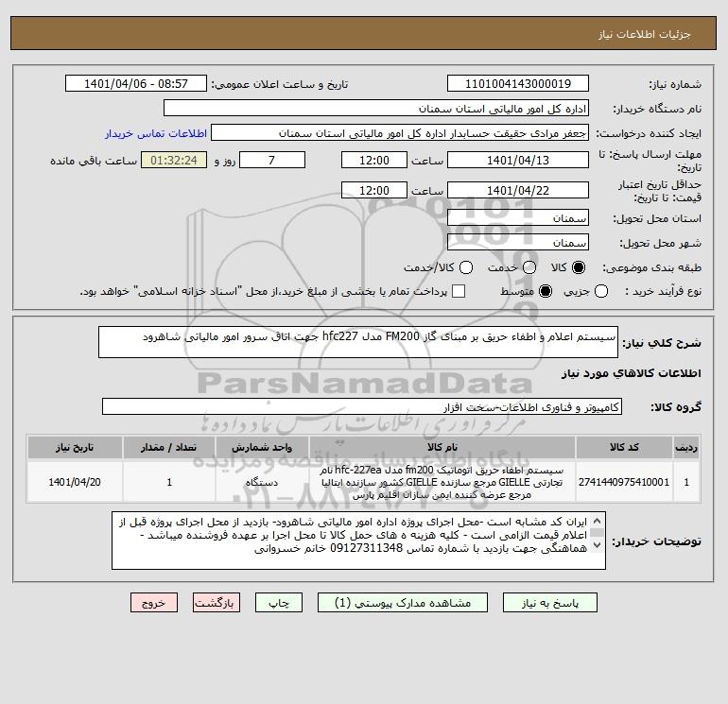Click the ردیف column header

pyautogui.click(x=686, y=447)
